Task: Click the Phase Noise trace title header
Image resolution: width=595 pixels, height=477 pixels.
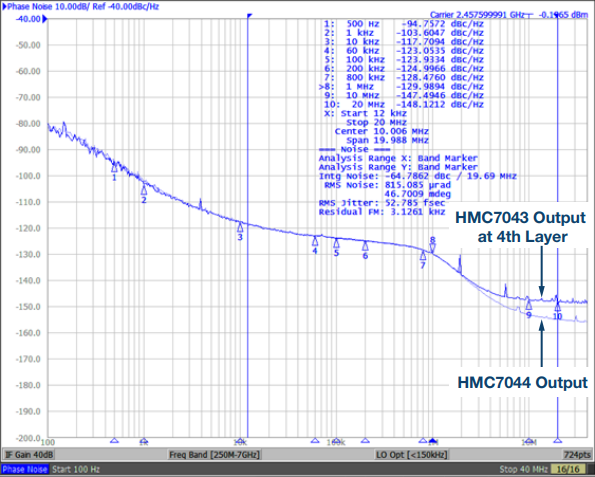Action: tap(81, 6)
